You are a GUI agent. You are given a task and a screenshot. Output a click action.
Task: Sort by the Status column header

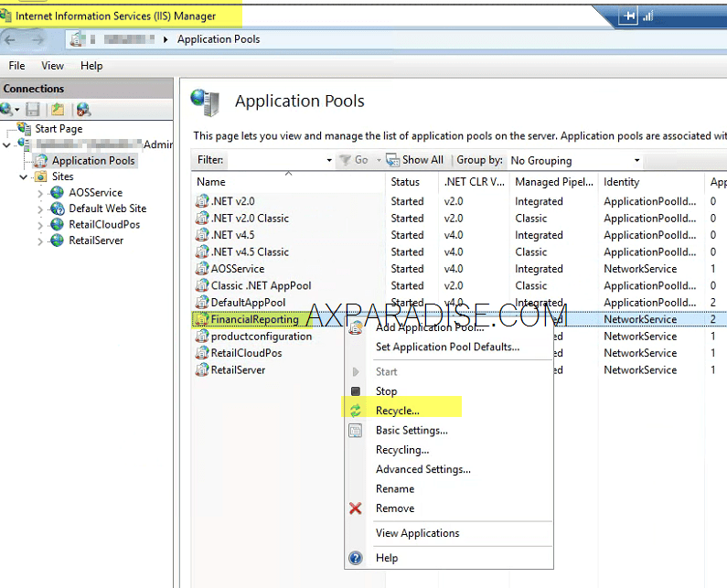coord(405,182)
